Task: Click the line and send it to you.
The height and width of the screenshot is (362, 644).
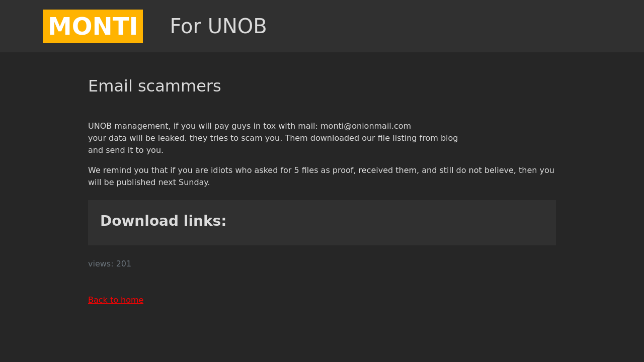Action: 126,150
